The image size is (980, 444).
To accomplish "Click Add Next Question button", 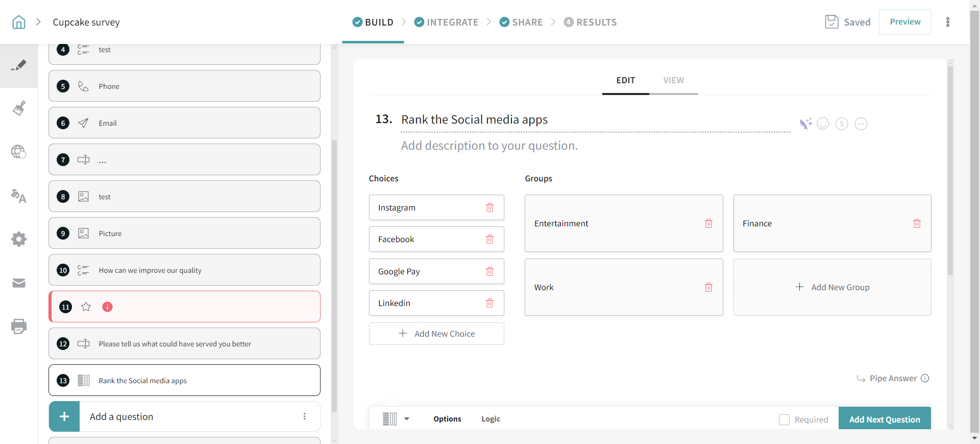I will click(x=884, y=419).
